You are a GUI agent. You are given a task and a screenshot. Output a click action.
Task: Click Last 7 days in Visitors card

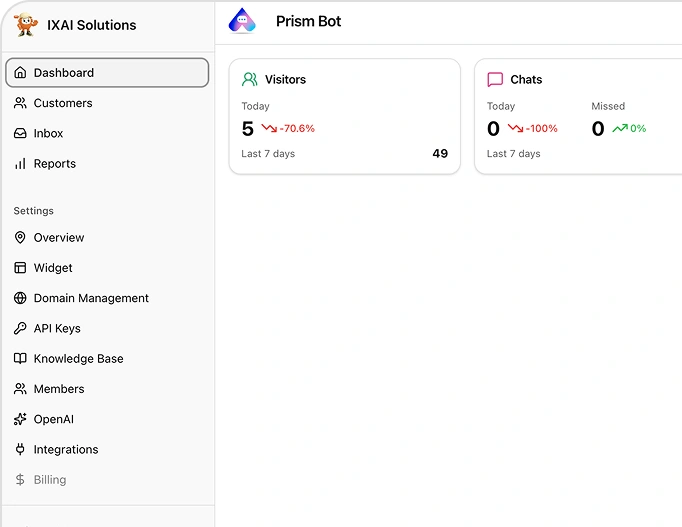(268, 153)
